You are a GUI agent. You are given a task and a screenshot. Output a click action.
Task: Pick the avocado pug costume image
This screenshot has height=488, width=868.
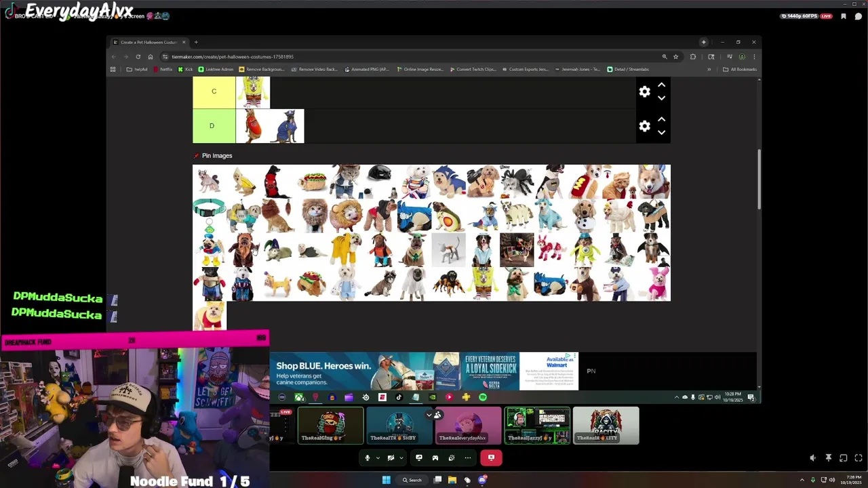tap(448, 216)
